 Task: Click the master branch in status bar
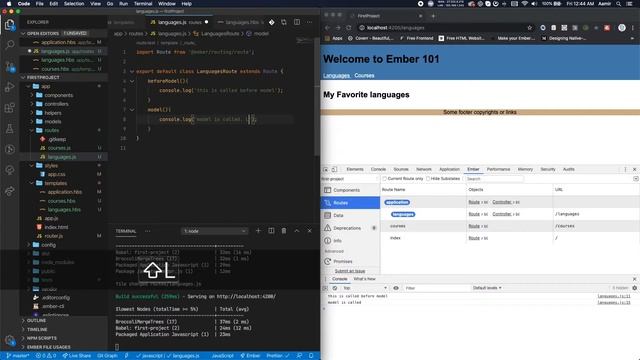(18, 356)
